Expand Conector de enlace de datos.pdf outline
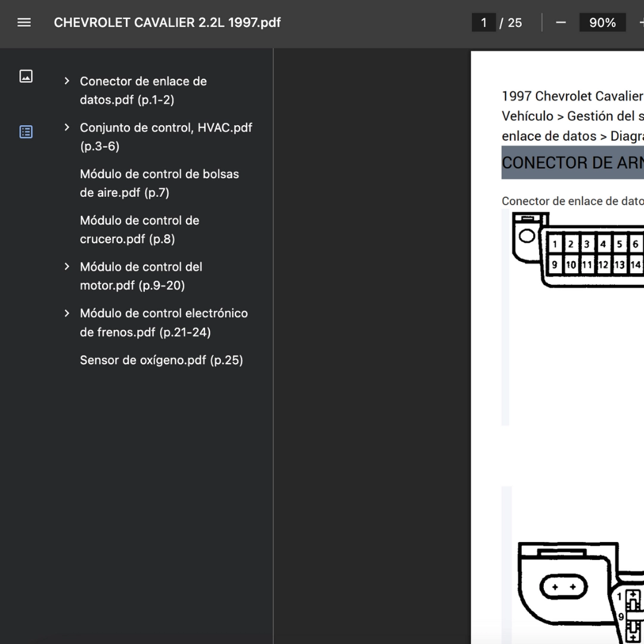This screenshot has height=644, width=644. 67,81
